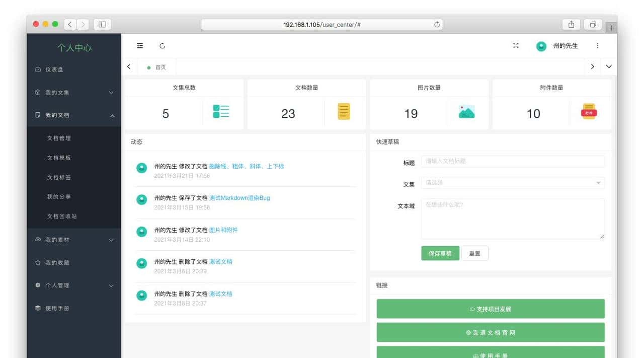Click the yellow document icon on 文档数量 card
Viewport: 644px width, 358px height.
tap(344, 112)
